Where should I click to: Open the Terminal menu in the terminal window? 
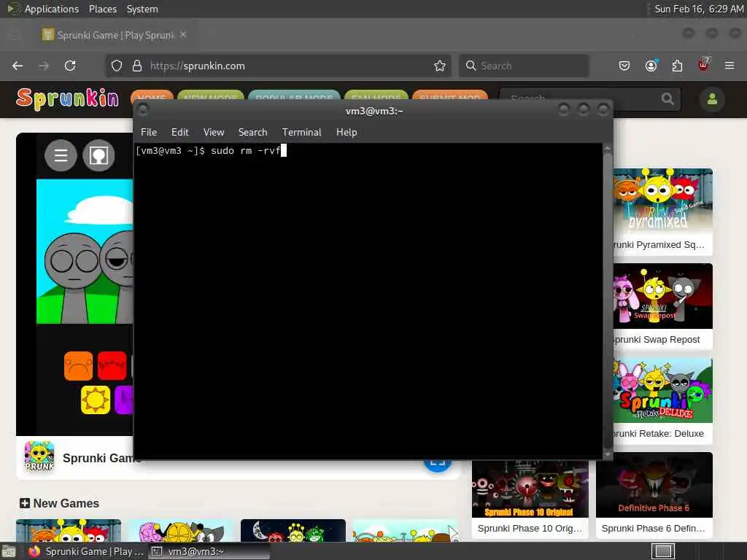click(301, 133)
